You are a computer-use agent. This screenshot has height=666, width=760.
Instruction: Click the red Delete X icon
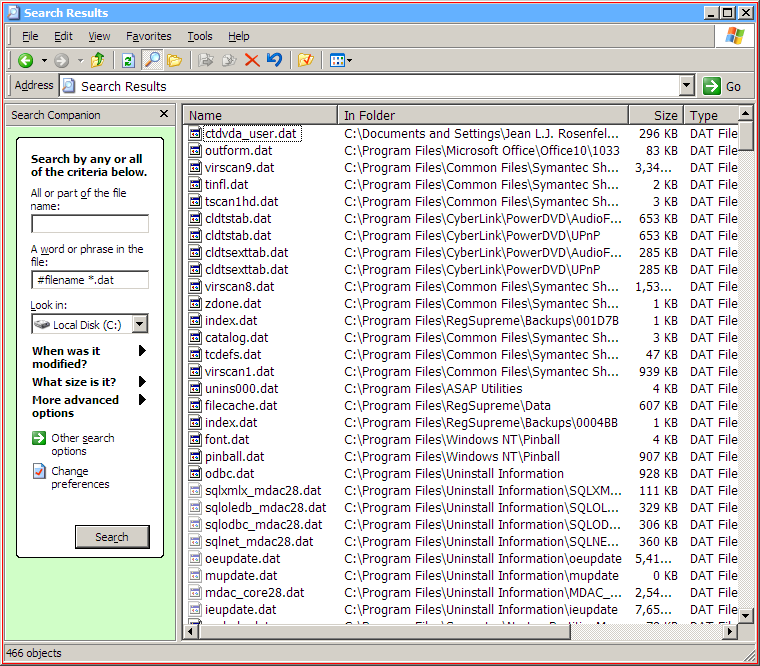tap(252, 61)
